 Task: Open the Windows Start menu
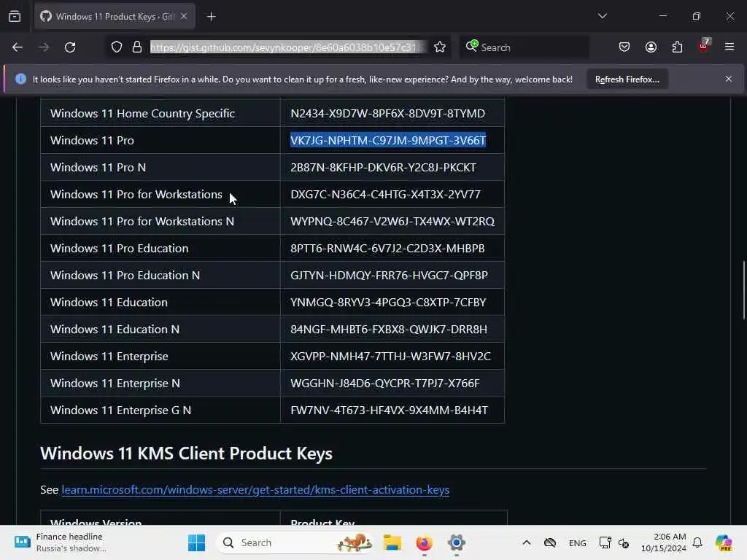196,542
